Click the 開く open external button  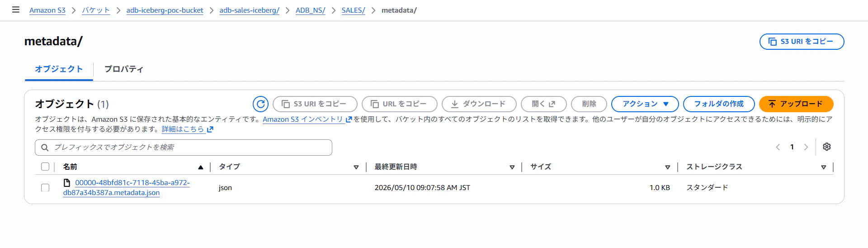[543, 104]
